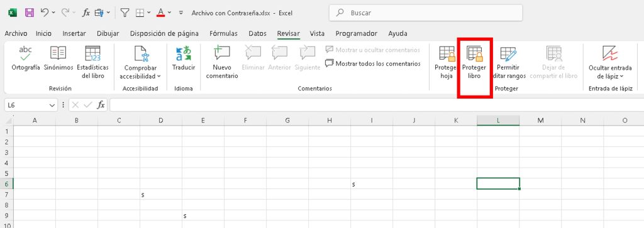This screenshot has width=644, height=228.
Task: Click the Buscar search box
Action: pyautogui.click(x=426, y=13)
